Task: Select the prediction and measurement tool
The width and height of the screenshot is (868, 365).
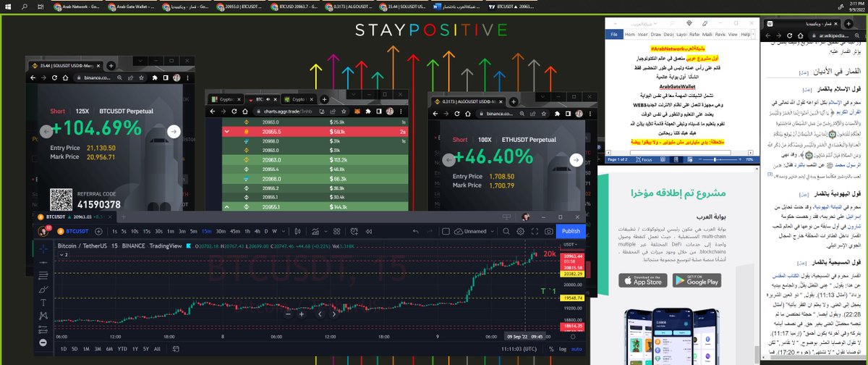Action: pyautogui.click(x=43, y=330)
